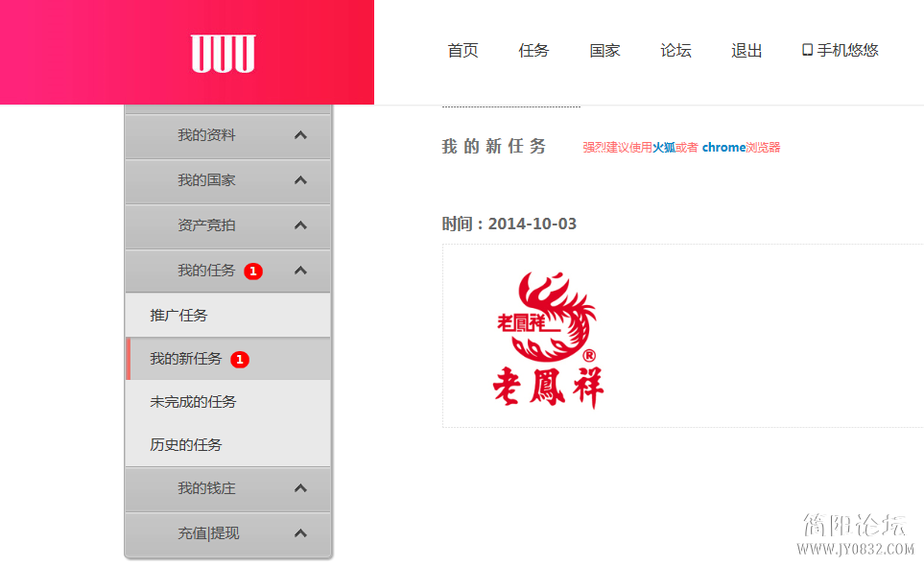Click the 我的新任务 page heading
Viewport: 924px width, 567px height.
click(494, 146)
